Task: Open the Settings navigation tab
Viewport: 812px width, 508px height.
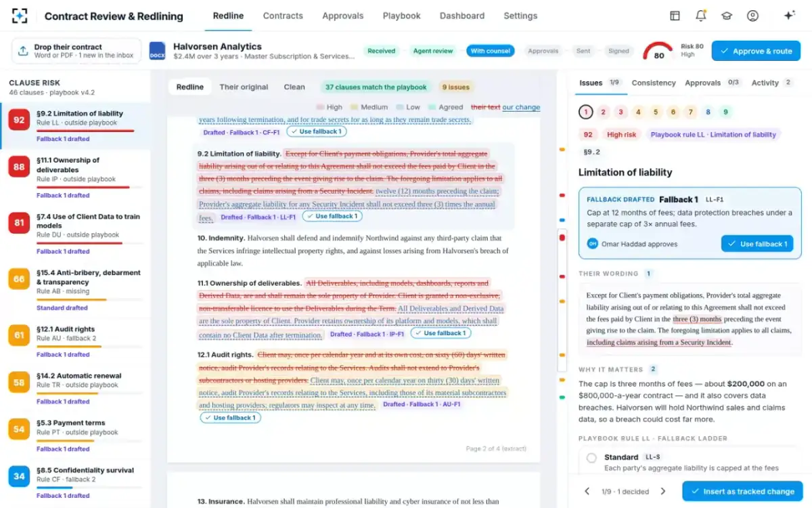Action: 520,16
